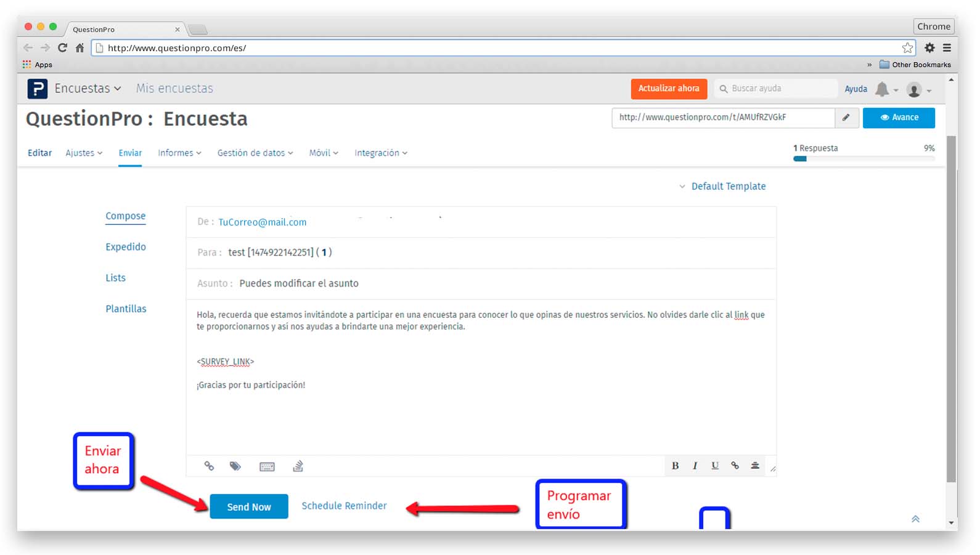Show hidden bookmarks chevron

pos(869,64)
